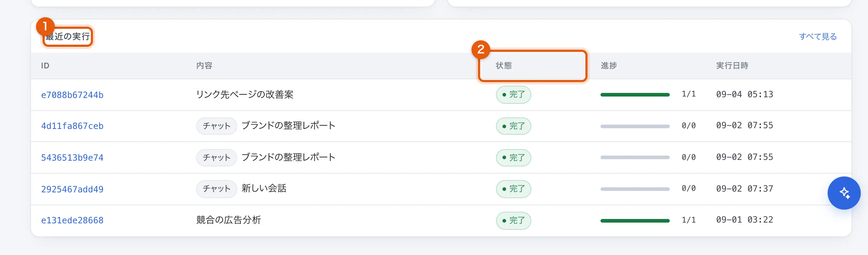This screenshot has height=255, width=868.
Task: Open run ID 4d11fa867ceb
Action: pos(72,126)
